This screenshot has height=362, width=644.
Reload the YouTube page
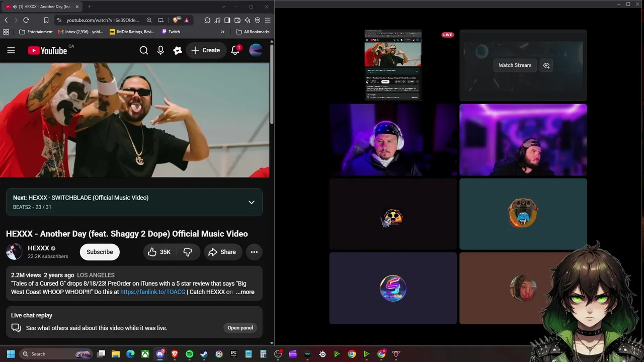tap(26, 20)
